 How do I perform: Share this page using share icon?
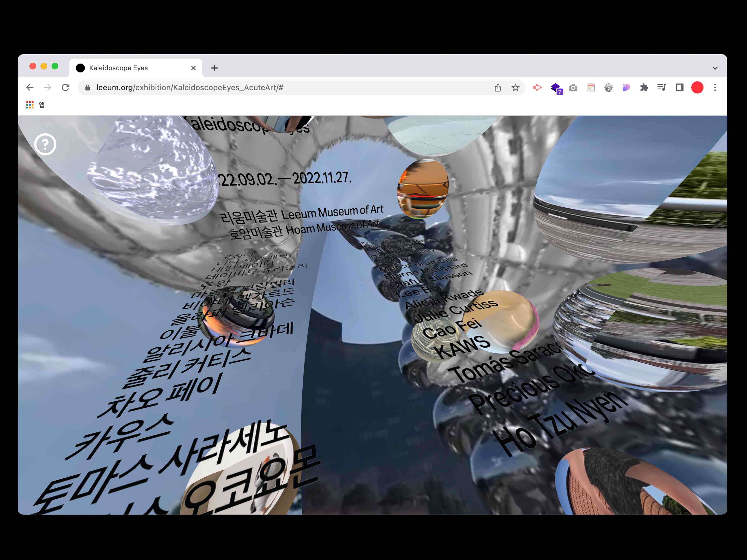(x=498, y=88)
